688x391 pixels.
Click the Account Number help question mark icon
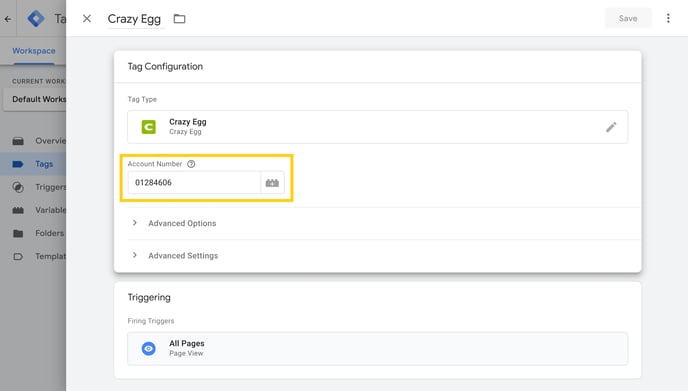(191, 164)
